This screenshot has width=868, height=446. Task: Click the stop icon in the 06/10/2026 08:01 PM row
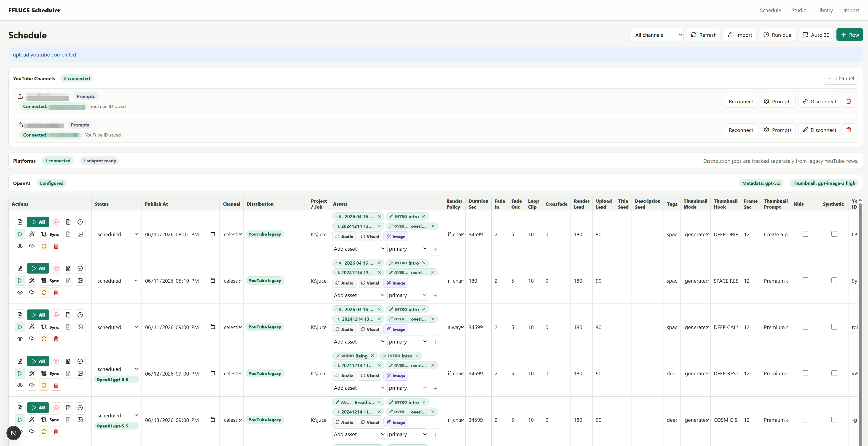pos(56,222)
